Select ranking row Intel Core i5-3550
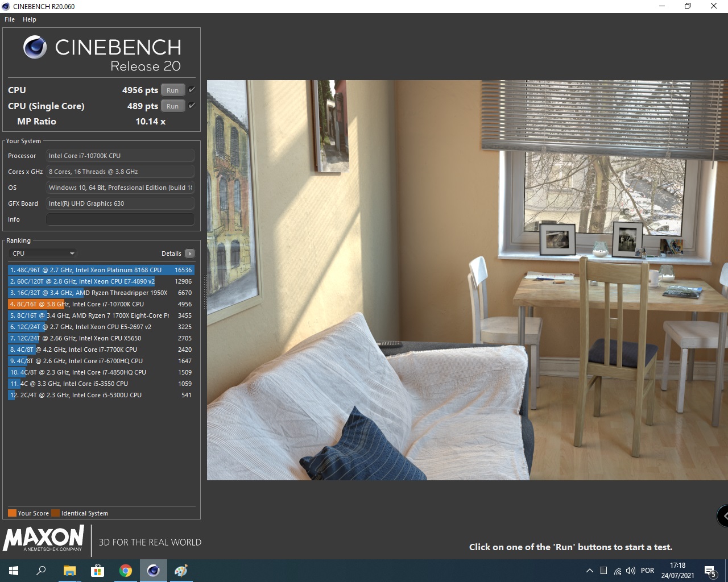728x582 pixels. (101, 384)
